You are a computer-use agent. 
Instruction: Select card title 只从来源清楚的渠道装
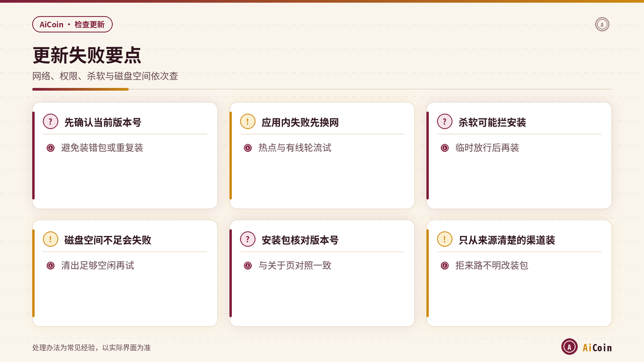[507, 240]
